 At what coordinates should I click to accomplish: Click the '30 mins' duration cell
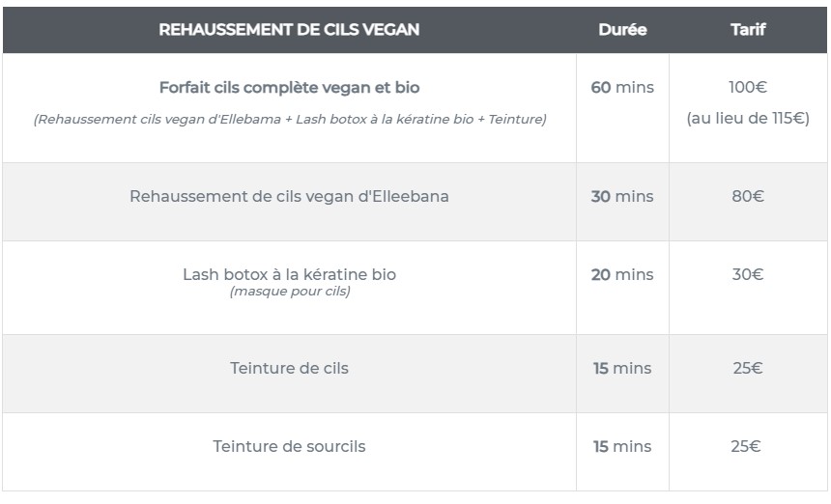(622, 197)
